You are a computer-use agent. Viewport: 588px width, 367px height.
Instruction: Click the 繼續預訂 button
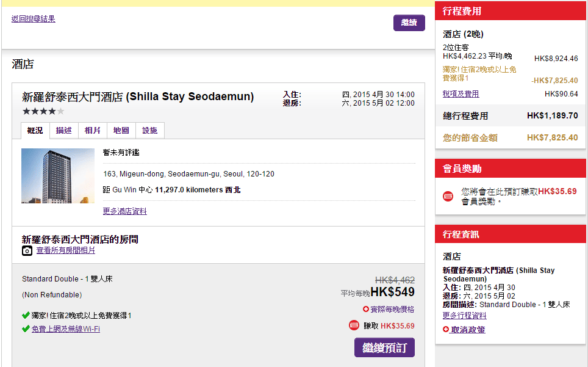[x=384, y=347]
